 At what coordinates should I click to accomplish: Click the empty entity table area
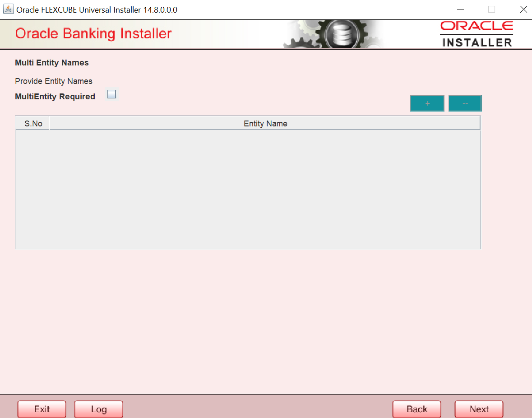point(248,189)
